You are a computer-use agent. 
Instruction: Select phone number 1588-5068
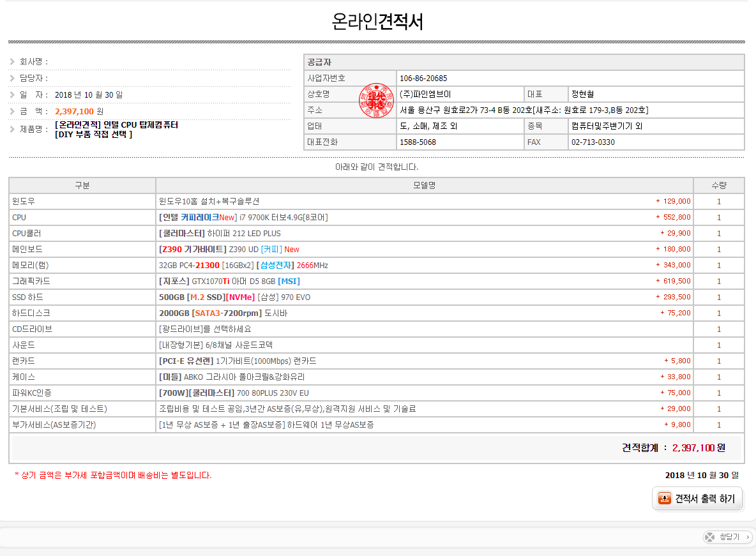pos(418,142)
